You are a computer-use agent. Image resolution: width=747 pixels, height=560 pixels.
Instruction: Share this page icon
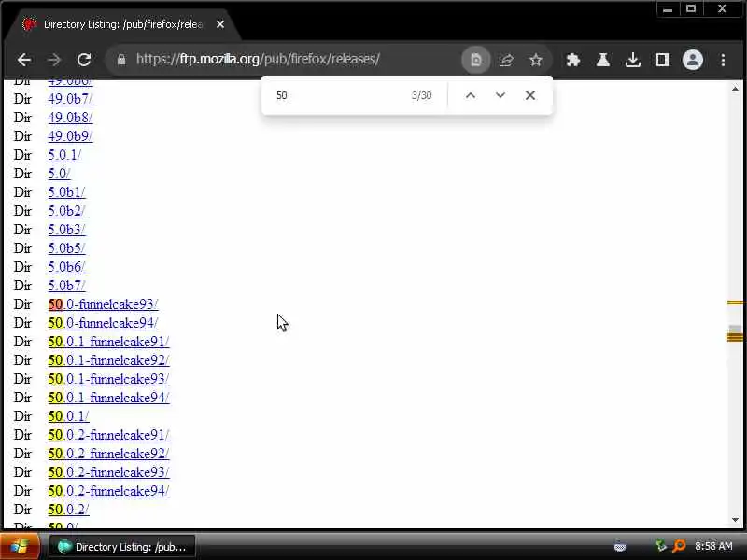(x=506, y=60)
